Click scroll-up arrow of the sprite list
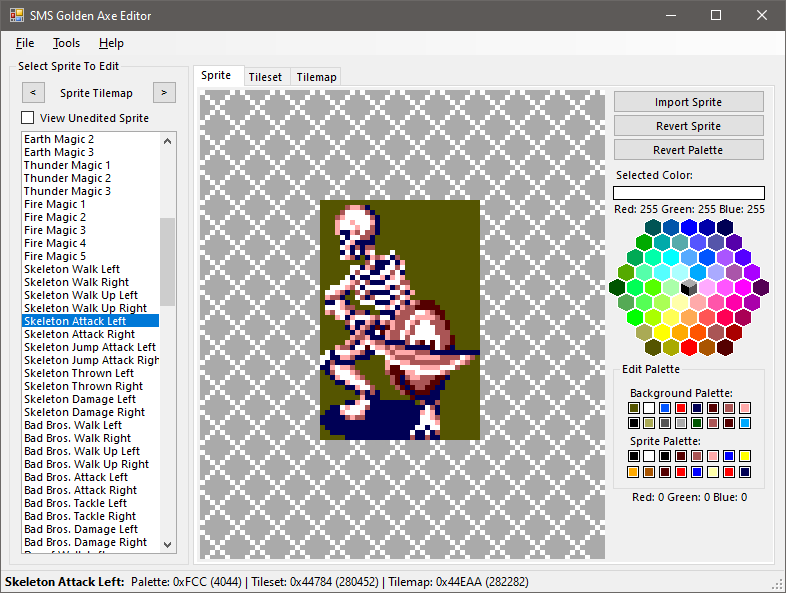The image size is (786, 593). pos(167,141)
